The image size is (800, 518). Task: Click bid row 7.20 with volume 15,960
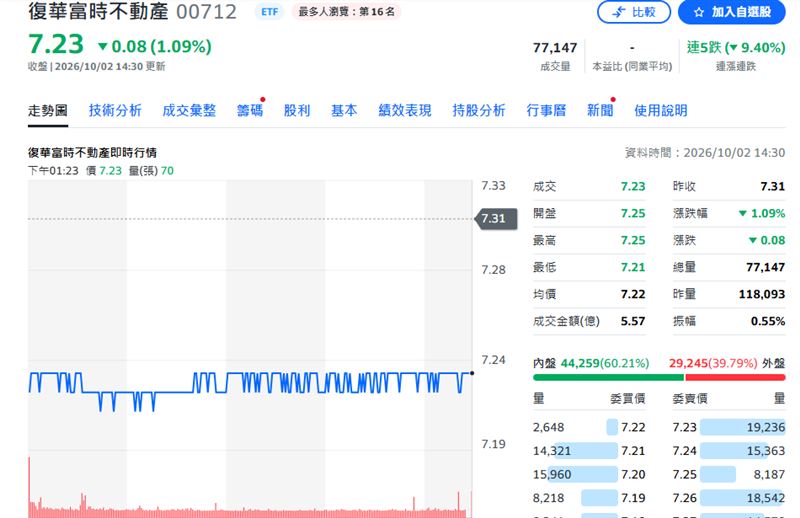(589, 474)
